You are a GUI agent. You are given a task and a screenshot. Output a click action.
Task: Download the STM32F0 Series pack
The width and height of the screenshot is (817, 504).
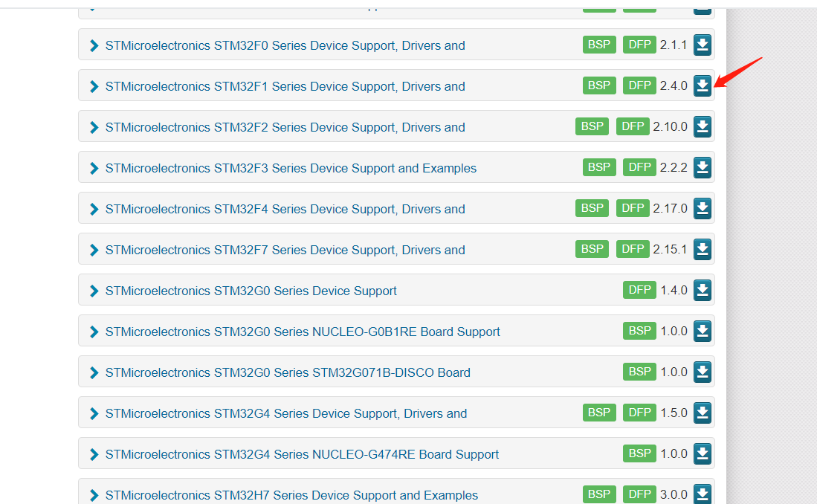703,45
